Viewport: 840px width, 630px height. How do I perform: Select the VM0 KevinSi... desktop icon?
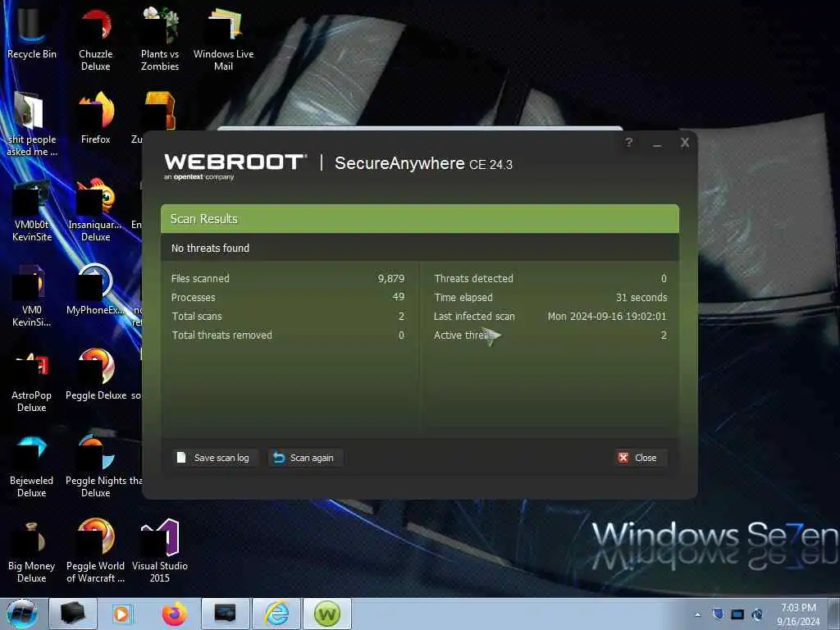32,295
